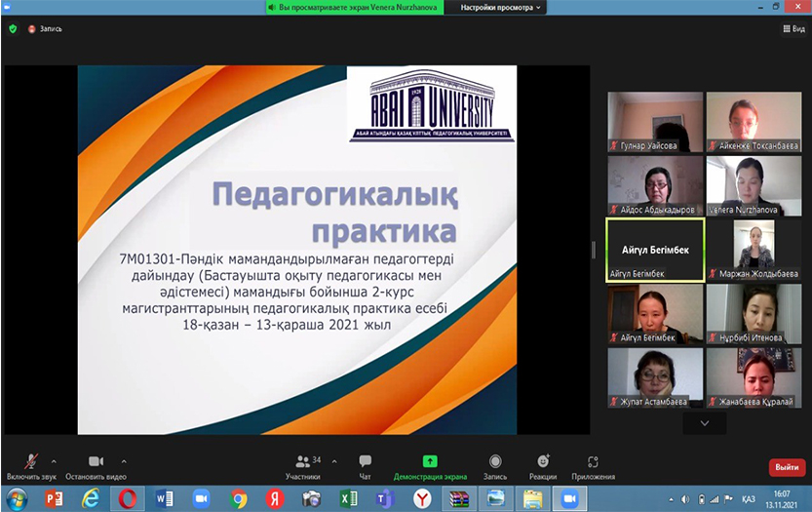Open the Чат chat panel
812x512 pixels.
point(366,466)
